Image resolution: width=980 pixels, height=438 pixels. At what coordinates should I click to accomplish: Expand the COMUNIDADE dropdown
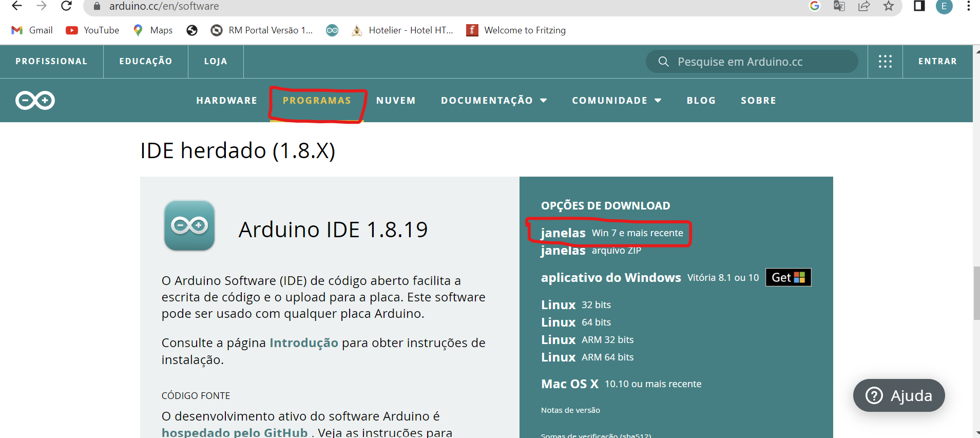tap(617, 100)
